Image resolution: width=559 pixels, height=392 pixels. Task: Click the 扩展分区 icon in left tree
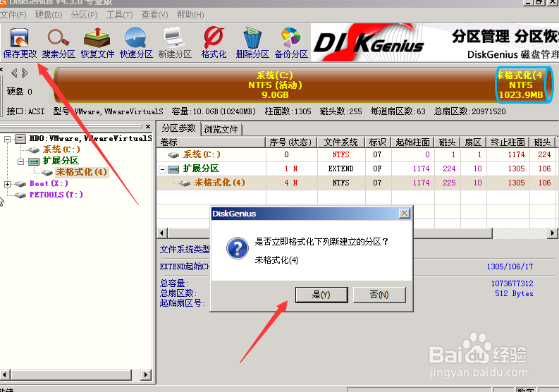point(34,161)
